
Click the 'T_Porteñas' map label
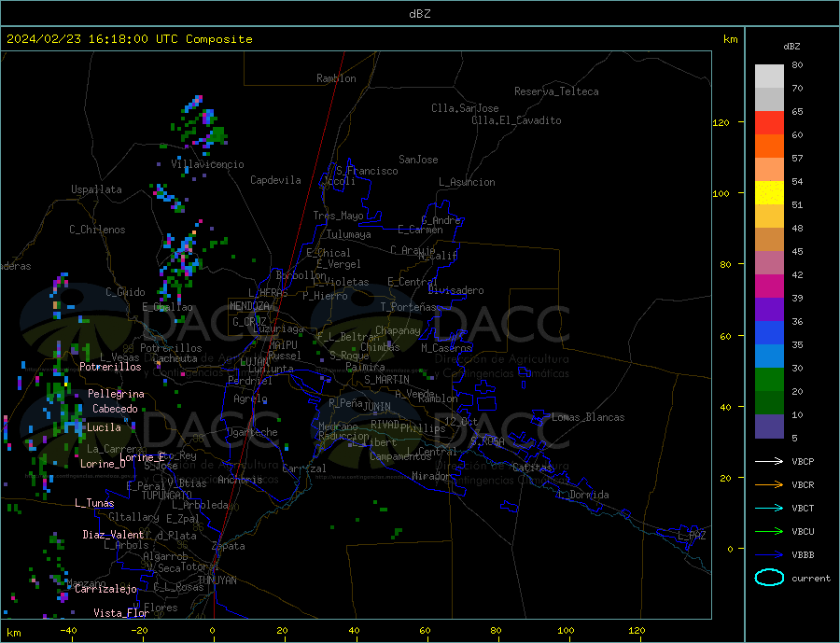[x=409, y=307]
